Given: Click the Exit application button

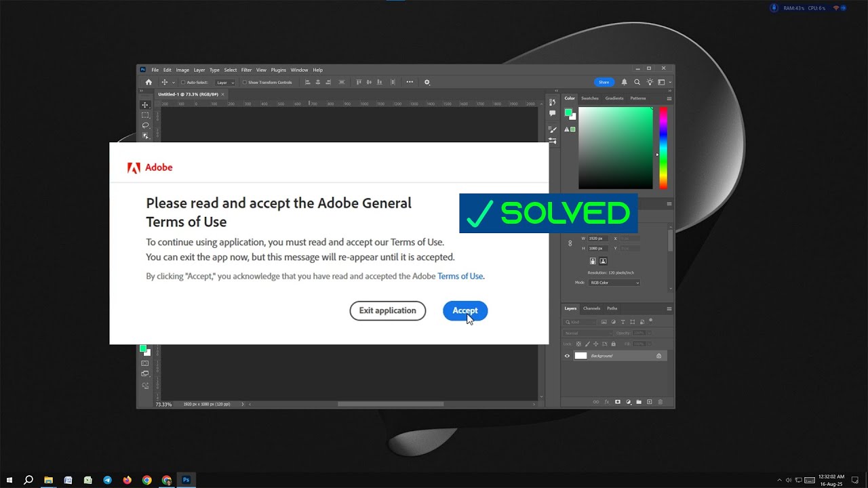Looking at the screenshot, I should point(388,311).
